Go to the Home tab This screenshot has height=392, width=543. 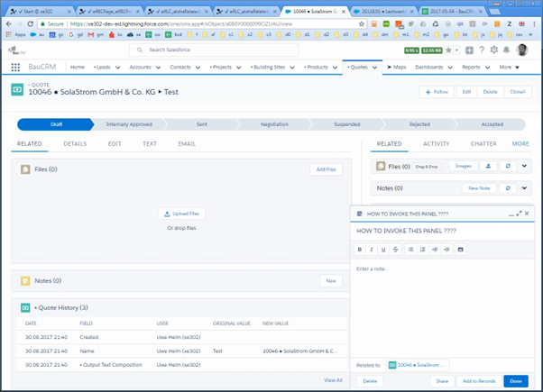(78, 67)
